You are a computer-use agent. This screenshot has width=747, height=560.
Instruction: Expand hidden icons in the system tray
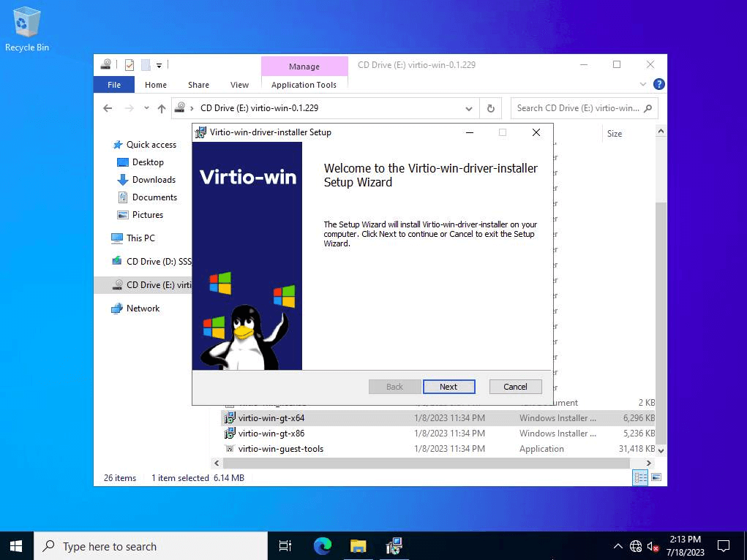click(x=618, y=545)
